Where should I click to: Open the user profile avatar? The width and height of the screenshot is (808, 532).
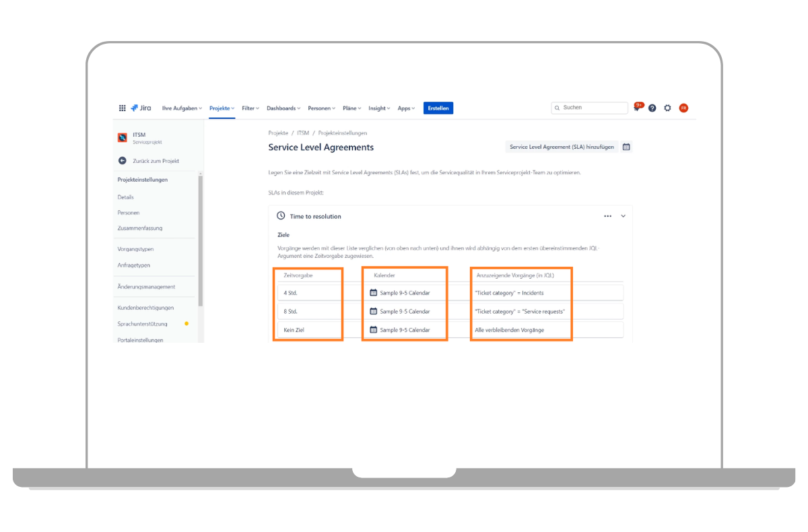click(683, 108)
